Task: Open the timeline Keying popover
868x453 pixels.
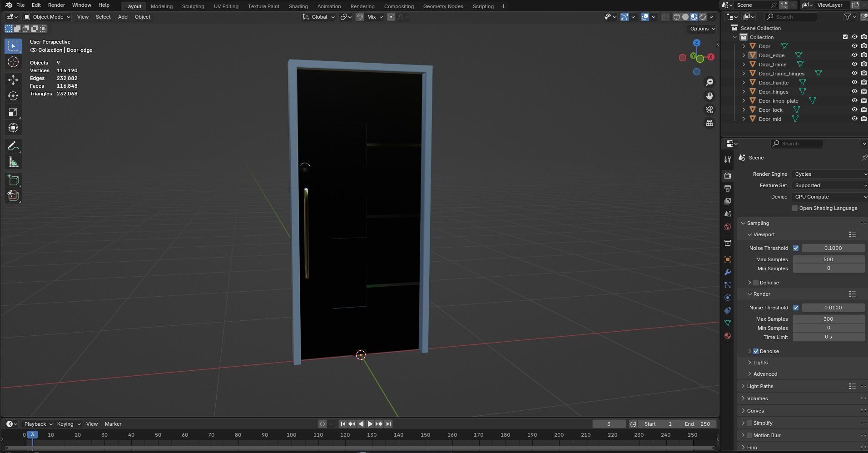Action: [x=68, y=424]
